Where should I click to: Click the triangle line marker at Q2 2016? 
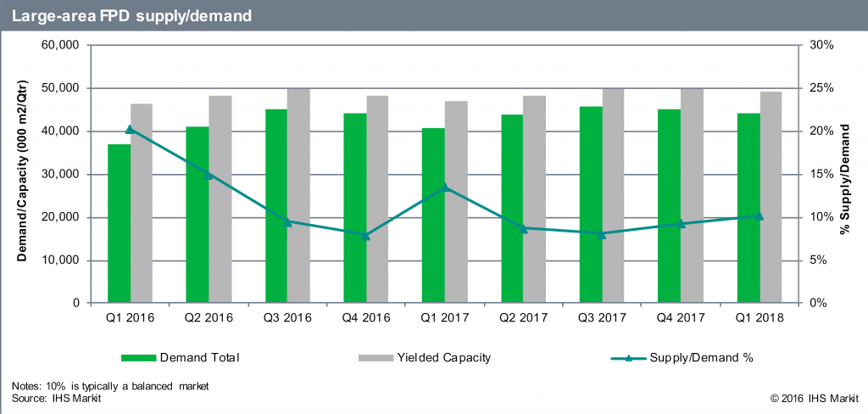tap(209, 175)
